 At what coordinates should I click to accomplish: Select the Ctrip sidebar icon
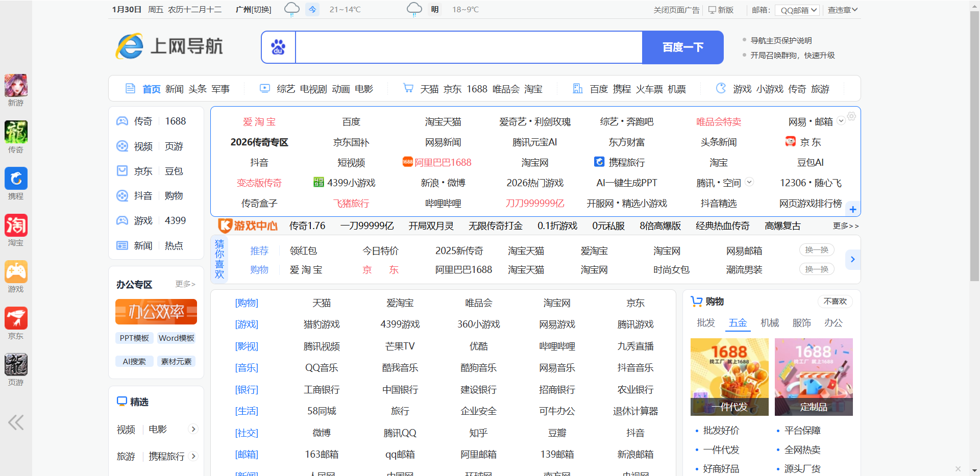click(x=16, y=179)
